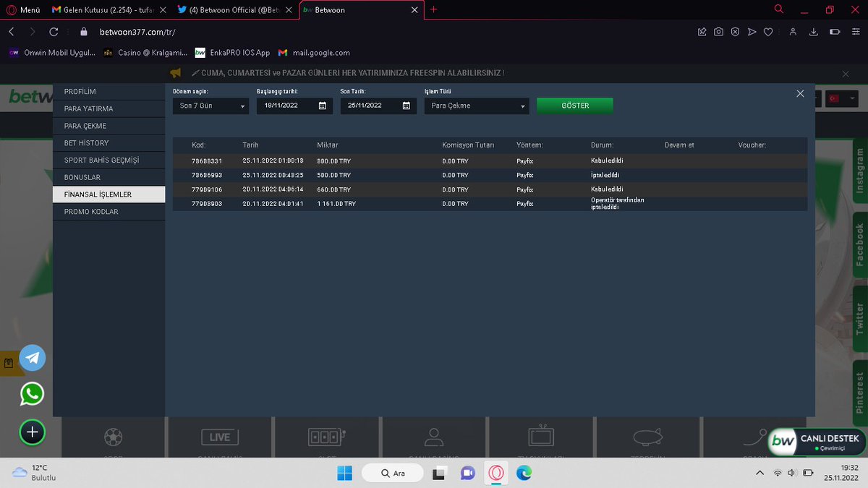The image size is (868, 488).
Task: Open calendar picker for Başlangıç tarihi
Action: point(323,106)
